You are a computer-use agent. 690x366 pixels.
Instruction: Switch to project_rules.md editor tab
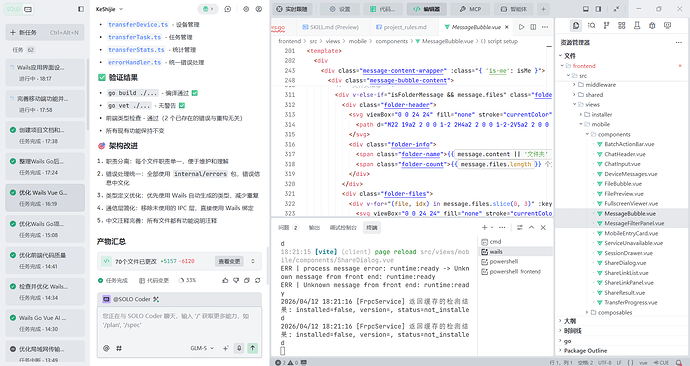[401, 27]
